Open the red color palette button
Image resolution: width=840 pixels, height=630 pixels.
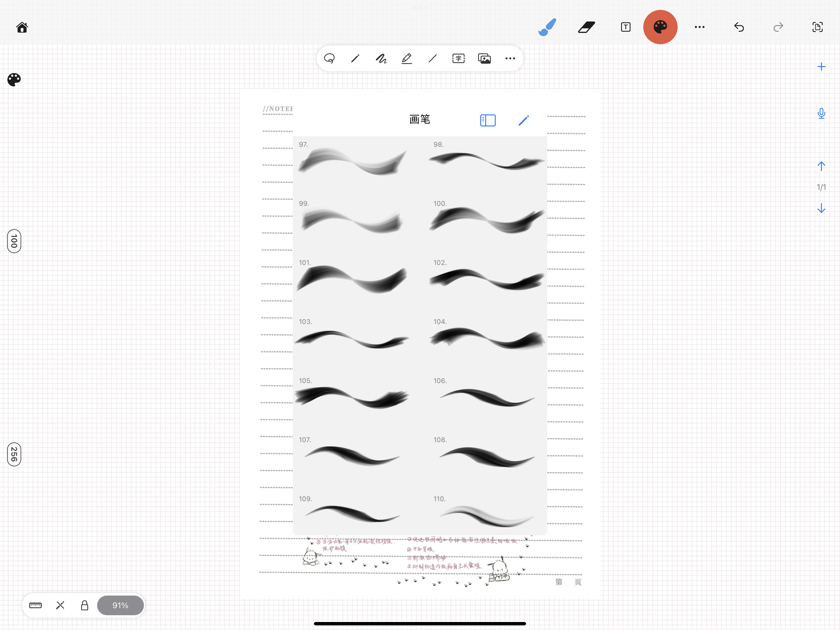660,27
